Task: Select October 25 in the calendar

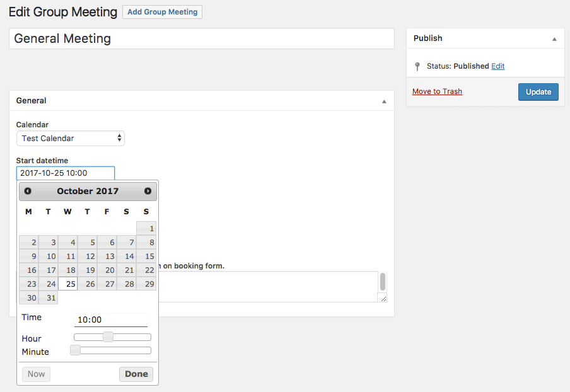Action: (68, 284)
